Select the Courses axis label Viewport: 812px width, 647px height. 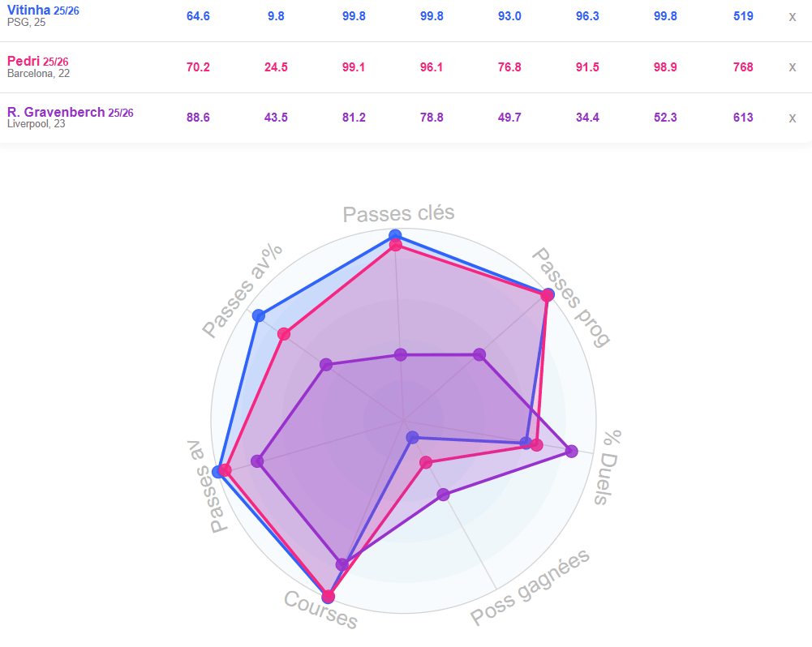coord(320,610)
